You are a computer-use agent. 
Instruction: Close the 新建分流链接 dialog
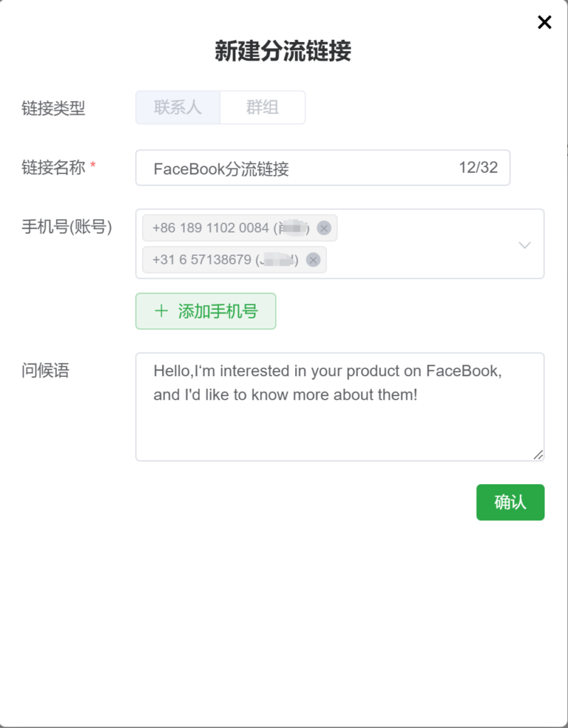click(545, 23)
